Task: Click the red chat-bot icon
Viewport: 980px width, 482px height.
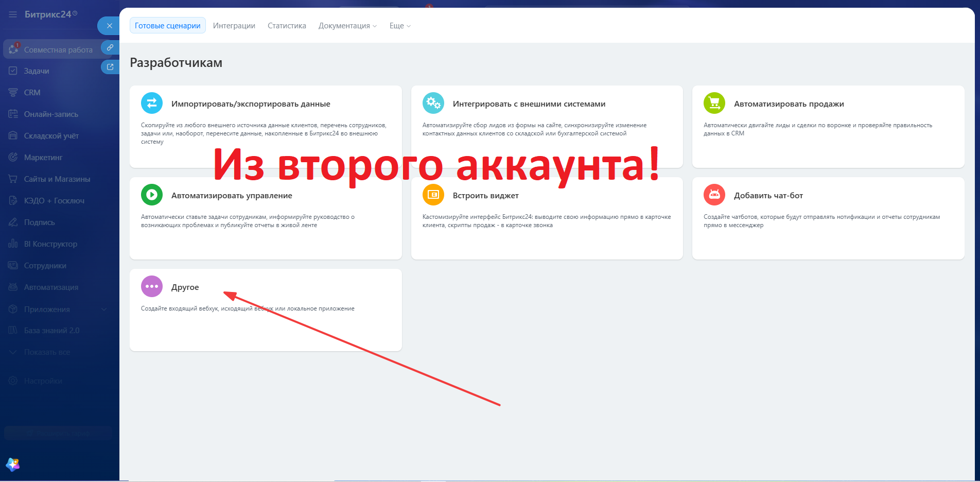Action: click(714, 195)
